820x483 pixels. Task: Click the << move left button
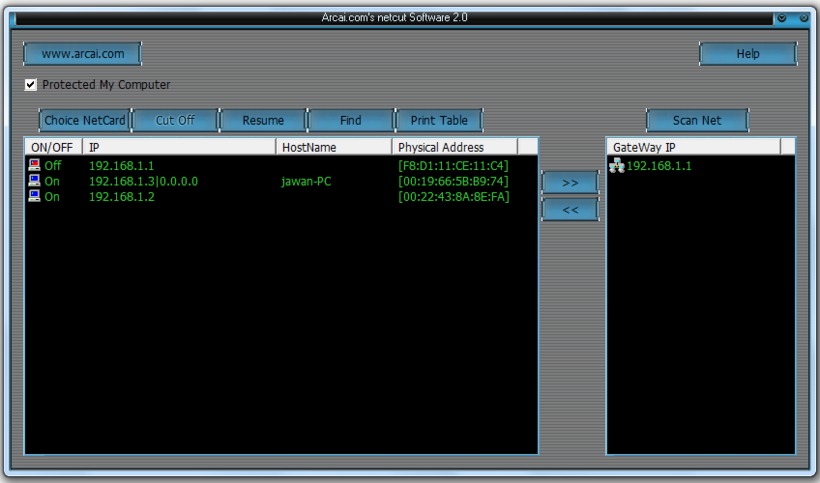point(570,210)
